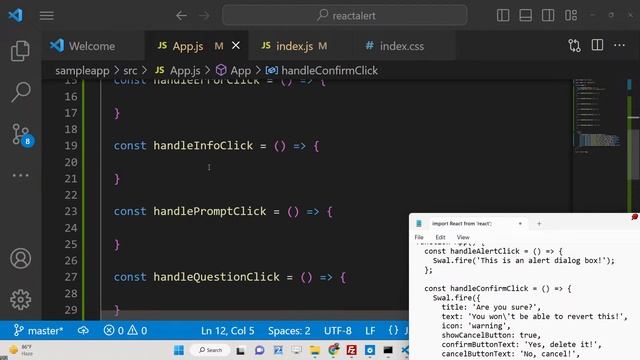Viewport: 640px width, 360px height.
Task: Go back with the navigation arrow
Action: coord(181,16)
